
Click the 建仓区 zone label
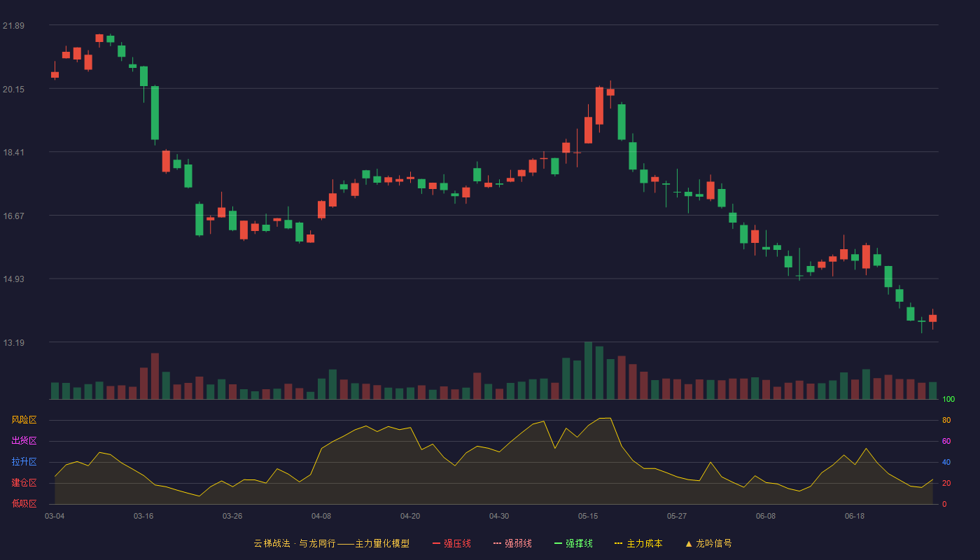[x=24, y=483]
